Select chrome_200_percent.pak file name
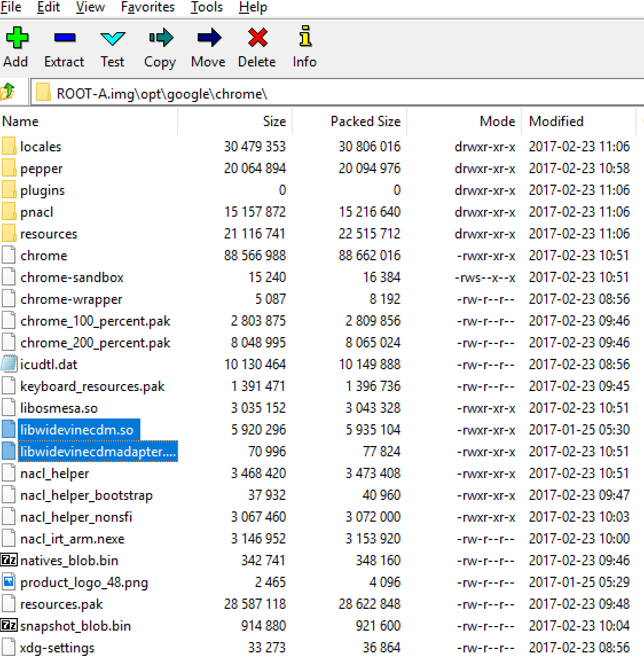This screenshot has width=644, height=661. tap(95, 343)
